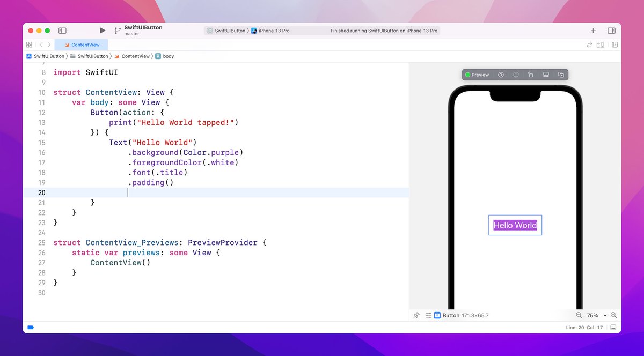
Task: Open body property in jump bar
Action: tap(165, 56)
